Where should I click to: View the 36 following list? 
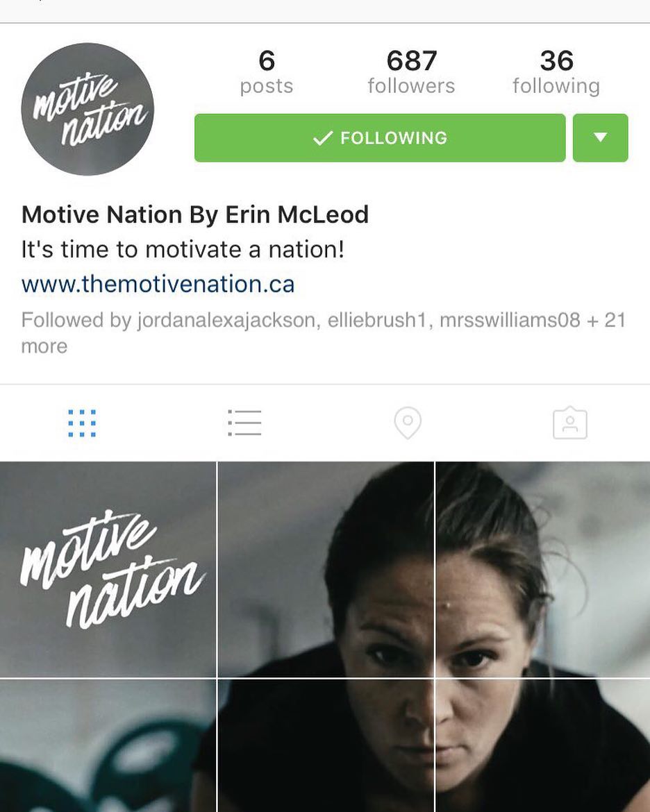(x=557, y=72)
